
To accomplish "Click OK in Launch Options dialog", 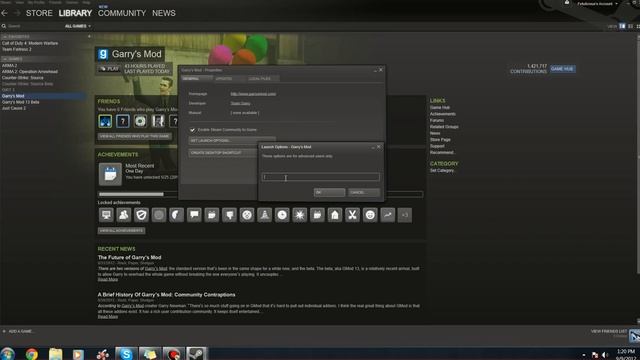I will tap(329, 192).
